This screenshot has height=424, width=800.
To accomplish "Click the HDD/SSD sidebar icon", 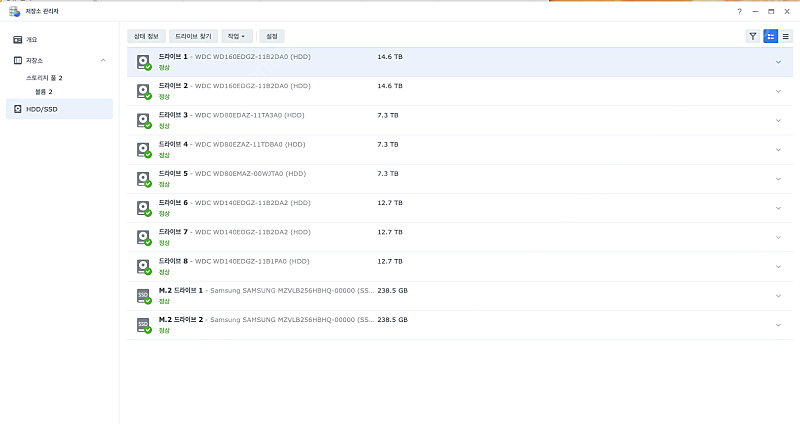I will (18, 109).
